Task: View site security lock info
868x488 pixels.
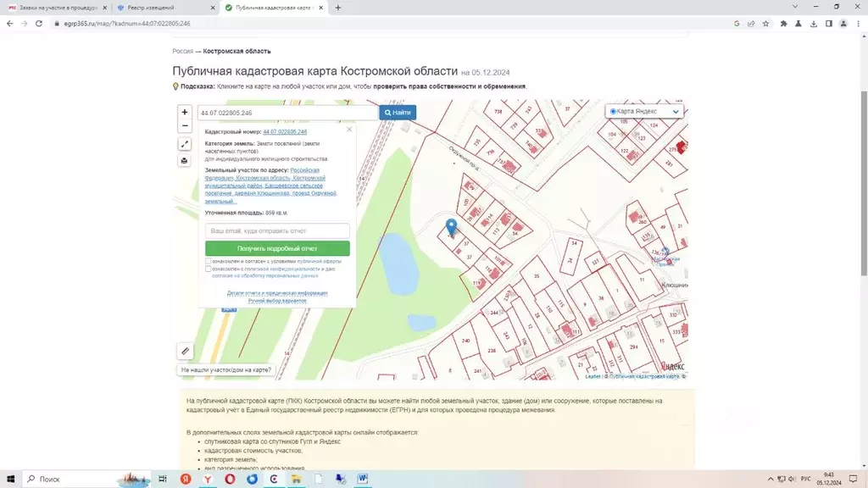Action: [x=57, y=24]
